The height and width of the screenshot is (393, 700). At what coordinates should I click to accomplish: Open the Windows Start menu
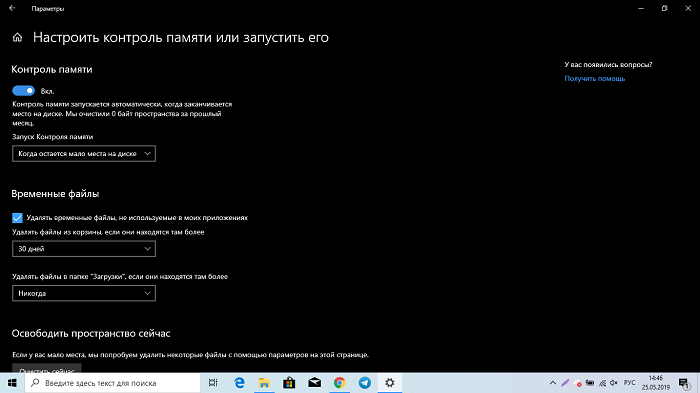[12, 383]
